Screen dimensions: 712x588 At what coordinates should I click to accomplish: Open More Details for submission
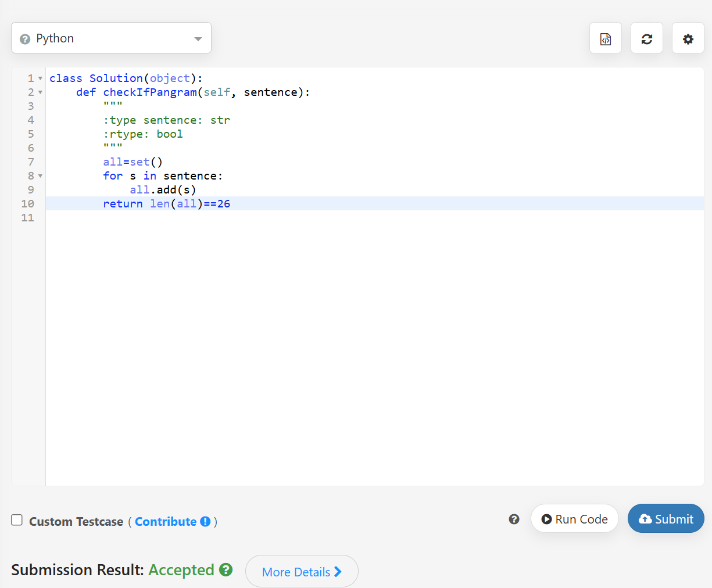tap(302, 572)
